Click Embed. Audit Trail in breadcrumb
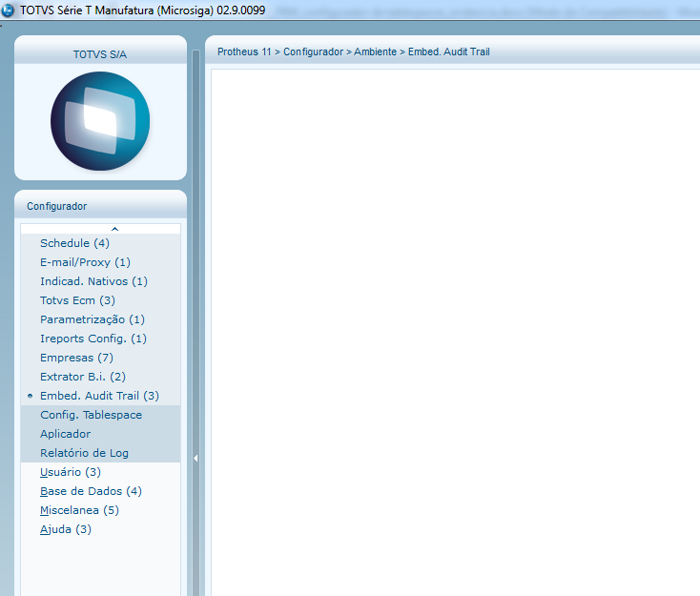This screenshot has height=596, width=700. click(448, 51)
